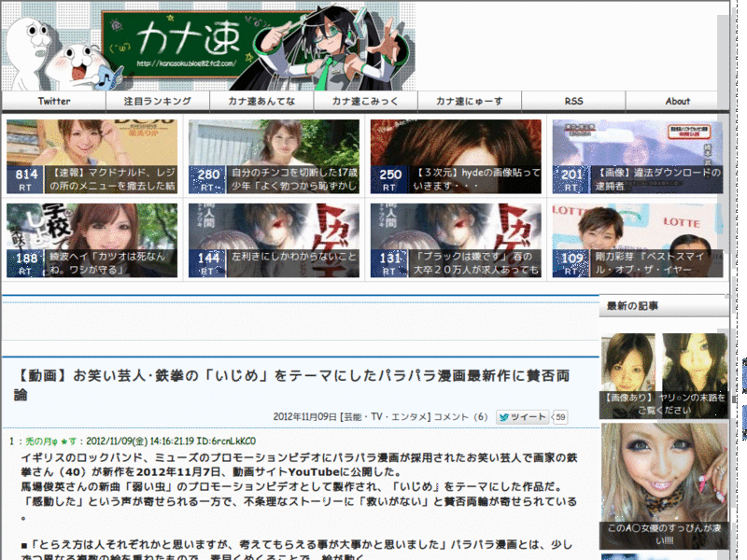Open the RSS navigation item
Viewport: 747px width, 560px height.
click(573, 101)
